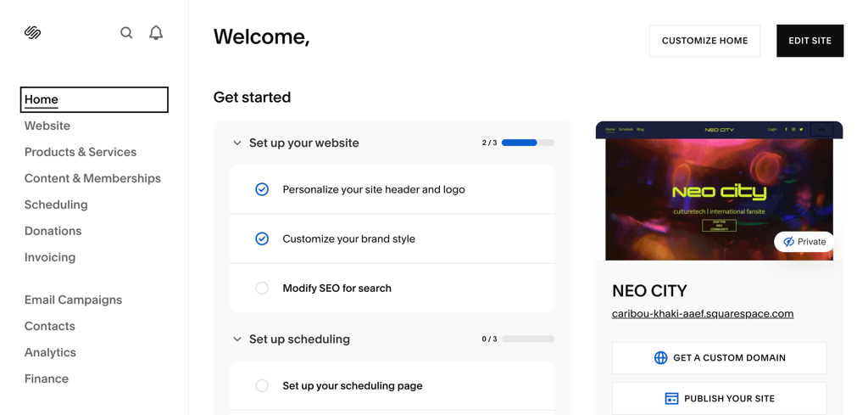Click the website setup 2/3 progress bar
This screenshot has height=415, width=868.
click(x=528, y=143)
